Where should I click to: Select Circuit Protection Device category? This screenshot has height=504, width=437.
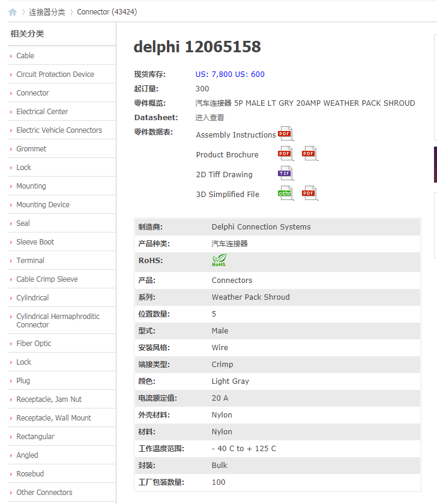55,74
